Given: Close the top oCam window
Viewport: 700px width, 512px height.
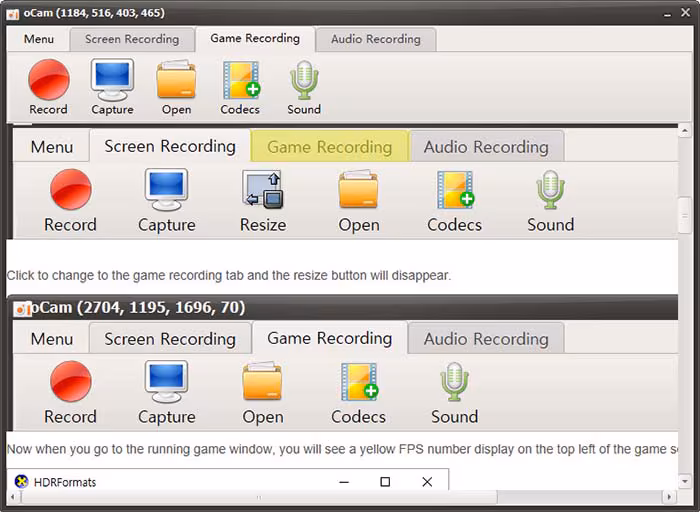Looking at the screenshot, I should tap(686, 12).
